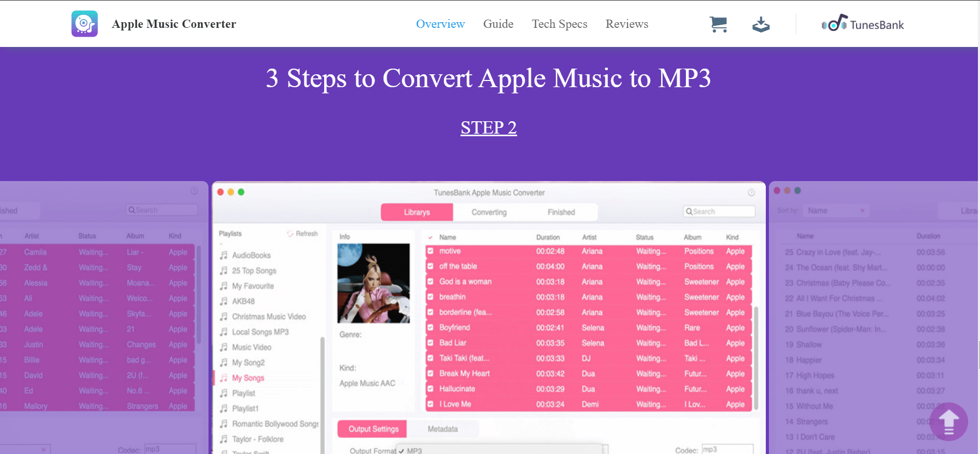Click the Codec mp3 input field
Image resolution: width=980 pixels, height=454 pixels.
[x=727, y=449]
